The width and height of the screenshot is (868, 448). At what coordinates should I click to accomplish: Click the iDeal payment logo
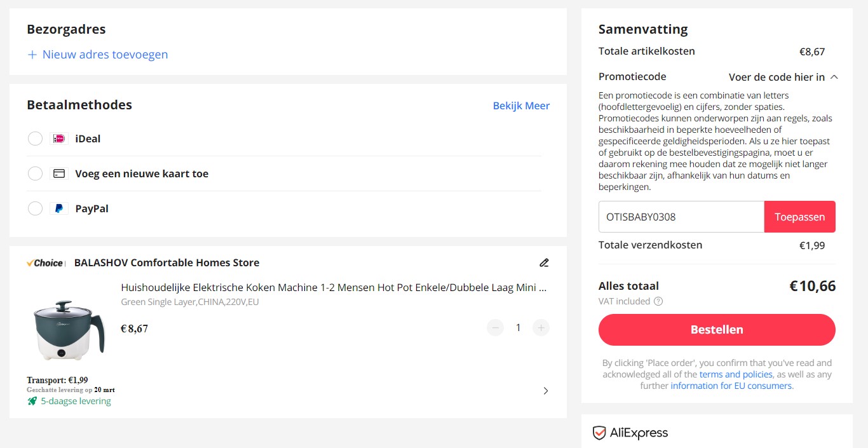(x=59, y=138)
